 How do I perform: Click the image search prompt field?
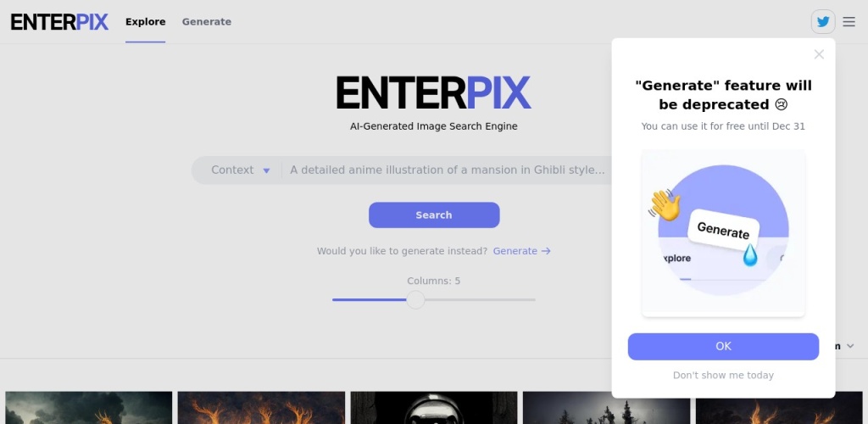coord(448,170)
